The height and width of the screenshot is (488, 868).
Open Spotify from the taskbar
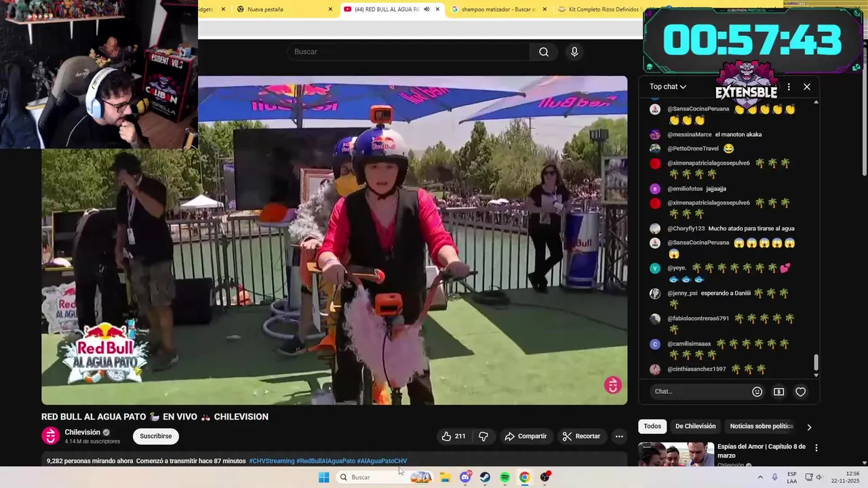tap(505, 477)
